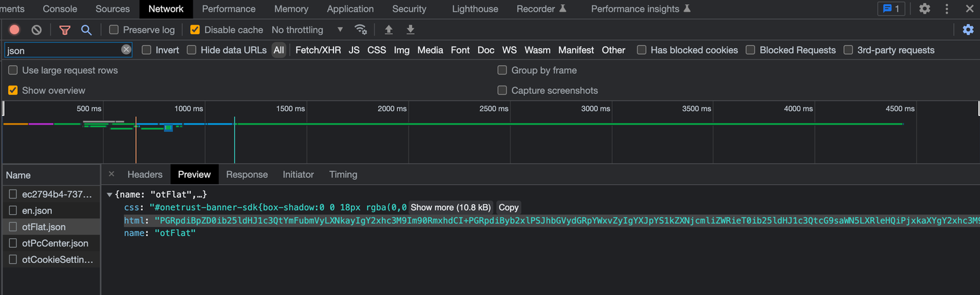The width and height of the screenshot is (980, 295).
Task: Open network search magnifier
Action: (86, 29)
